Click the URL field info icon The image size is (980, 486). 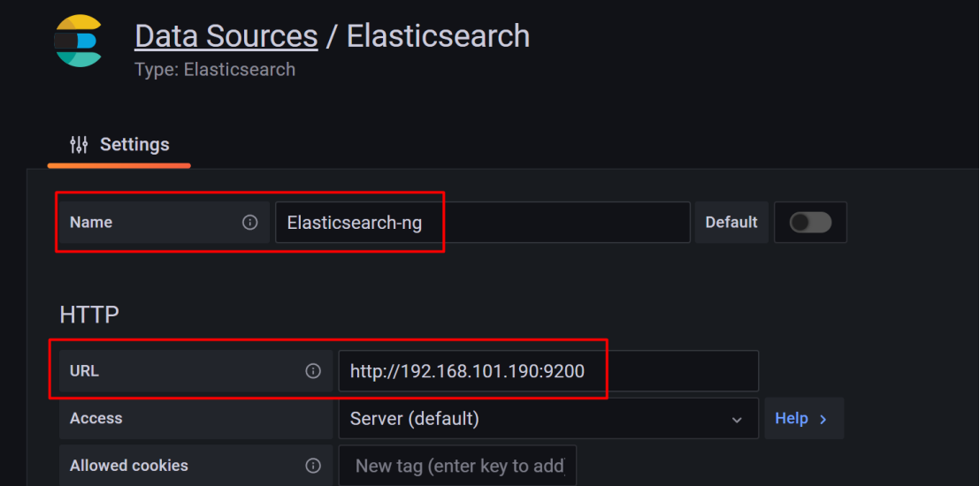click(312, 371)
